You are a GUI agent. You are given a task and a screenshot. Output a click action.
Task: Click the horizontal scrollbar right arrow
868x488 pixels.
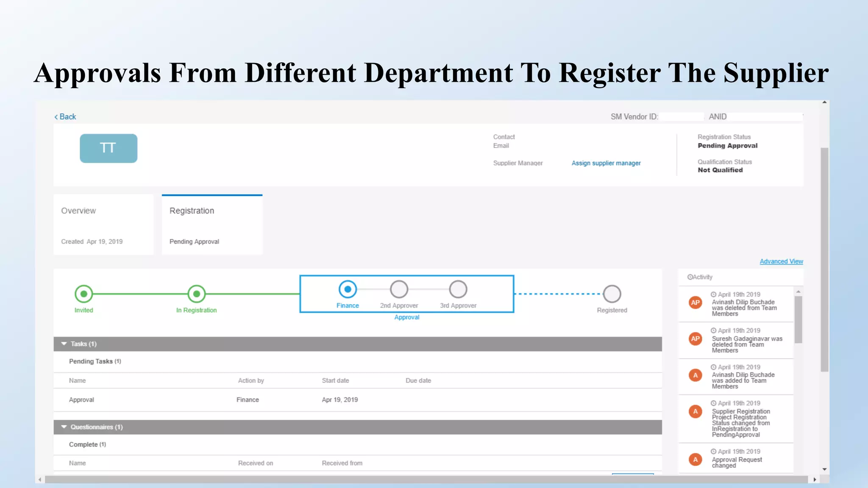[815, 480]
